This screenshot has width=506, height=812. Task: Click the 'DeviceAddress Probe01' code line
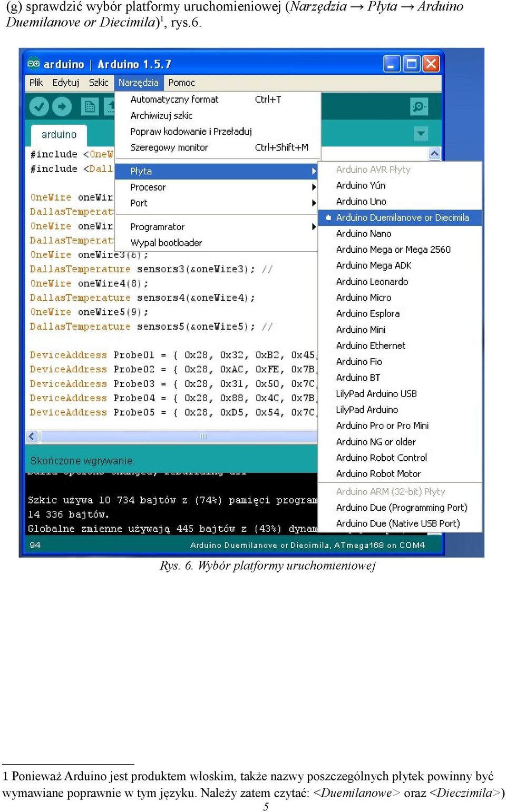tap(173, 355)
